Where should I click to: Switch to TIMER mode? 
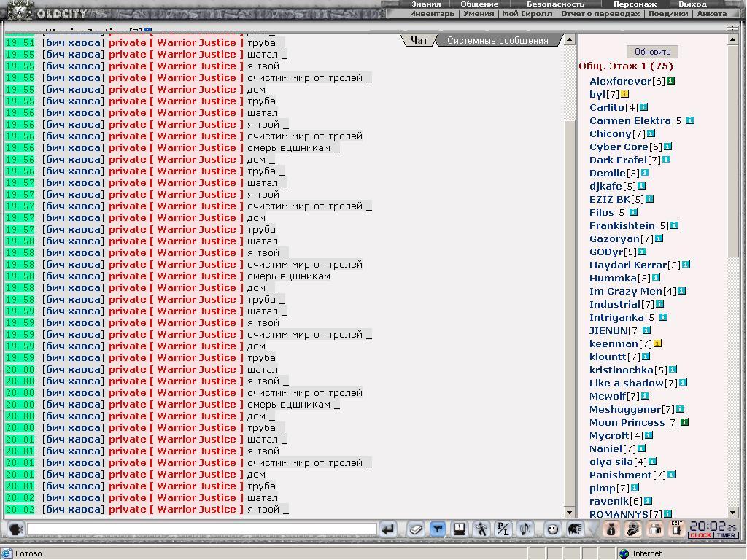pos(726,535)
